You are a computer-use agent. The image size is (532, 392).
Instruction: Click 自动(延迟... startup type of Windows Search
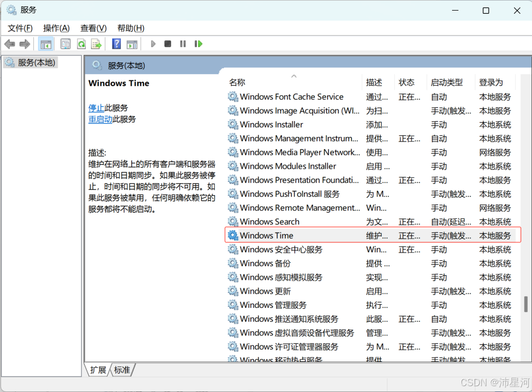click(451, 222)
